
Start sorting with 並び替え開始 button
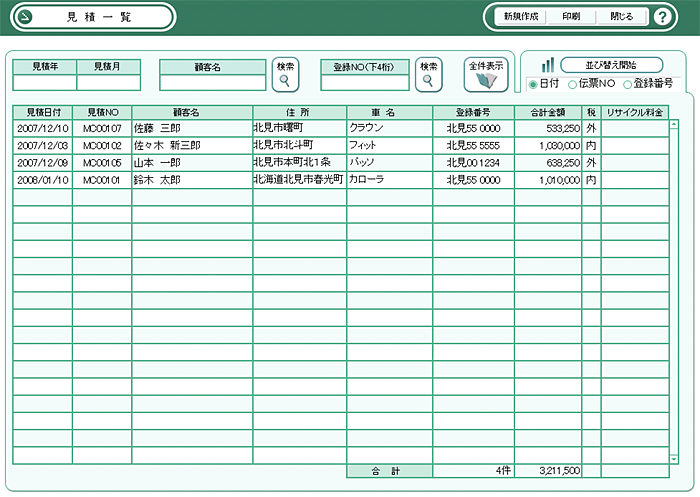click(x=612, y=65)
